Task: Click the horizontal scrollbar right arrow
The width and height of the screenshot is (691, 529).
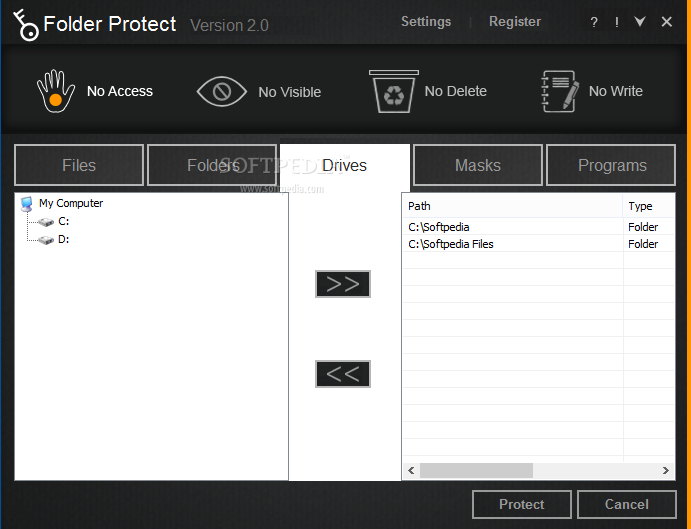Action: pos(666,470)
